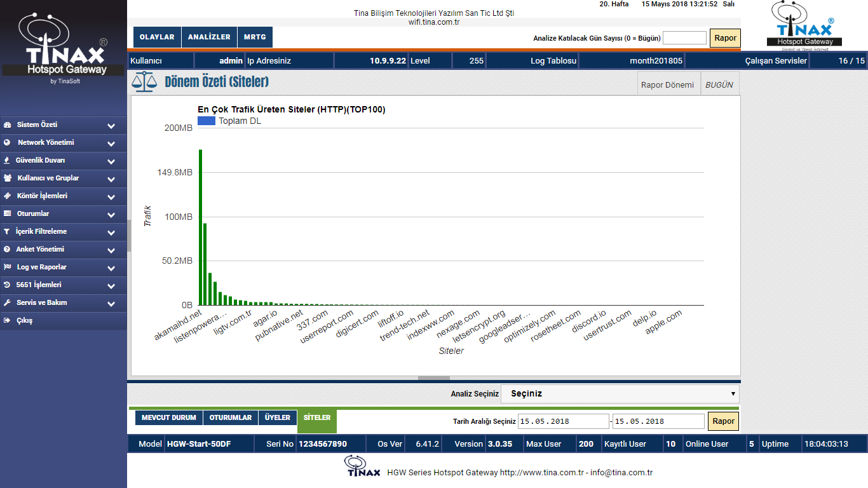Click the Servis ve Bakım wrench icon
This screenshot has width=868, height=488.
(7, 303)
